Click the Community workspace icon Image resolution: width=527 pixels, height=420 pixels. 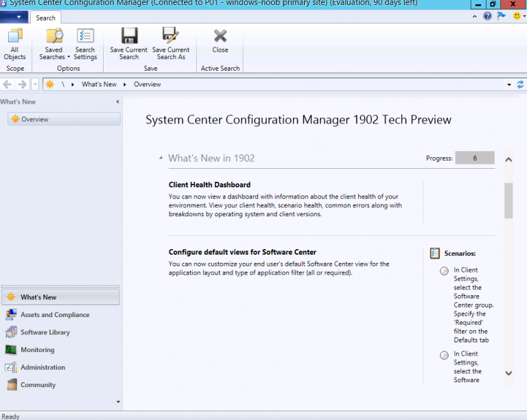point(12,384)
